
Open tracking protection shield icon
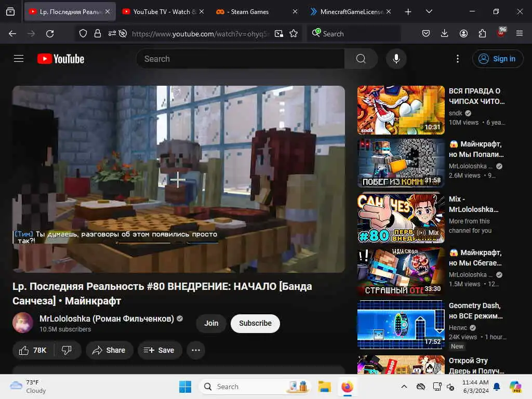tap(83, 34)
